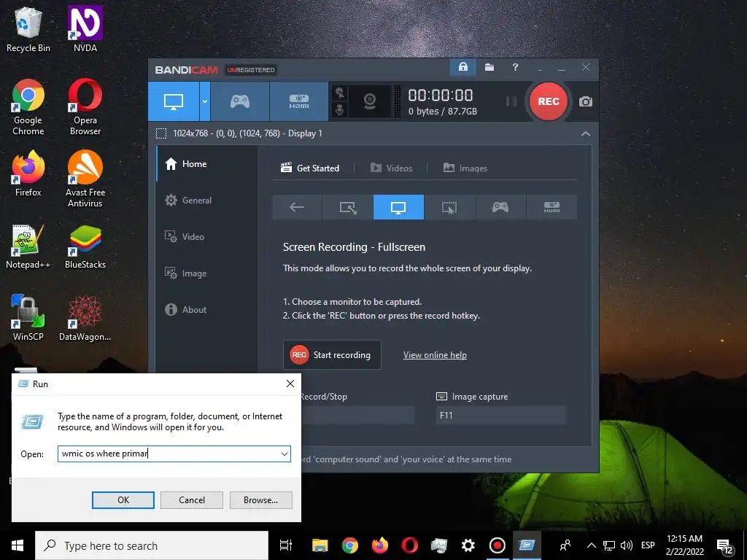
Task: Click OK in Run dialog
Action: (x=123, y=500)
